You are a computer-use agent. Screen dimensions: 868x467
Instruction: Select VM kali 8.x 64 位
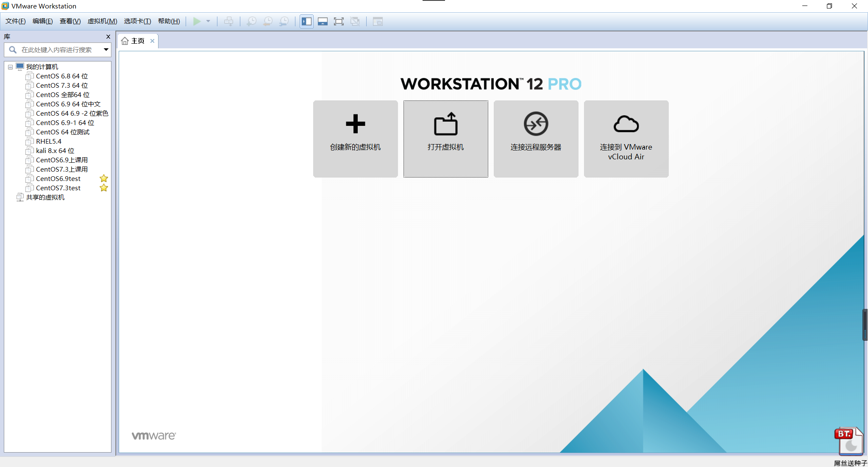55,151
